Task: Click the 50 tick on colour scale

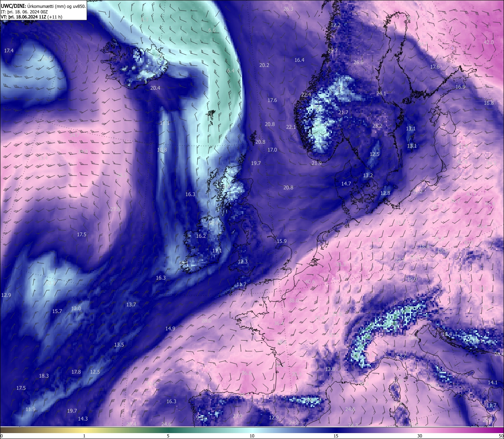Action: pyautogui.click(x=501, y=436)
